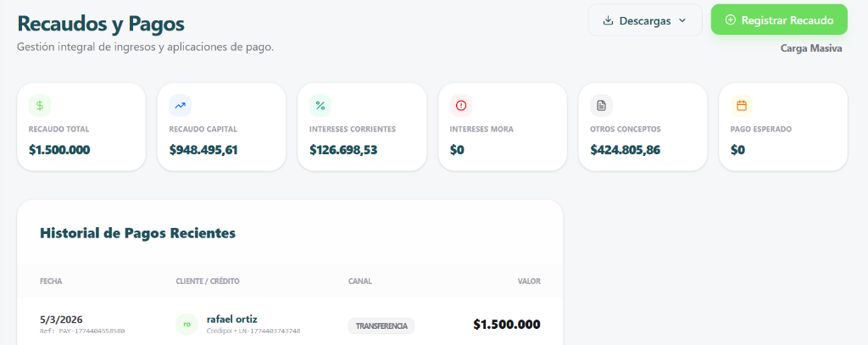Click the Valor column header

529,281
